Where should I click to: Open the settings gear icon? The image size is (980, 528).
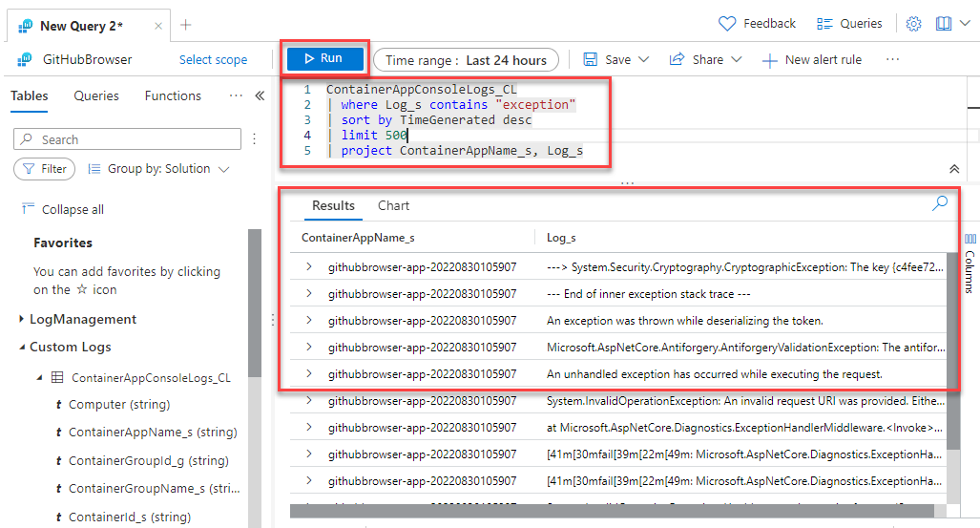(913, 24)
